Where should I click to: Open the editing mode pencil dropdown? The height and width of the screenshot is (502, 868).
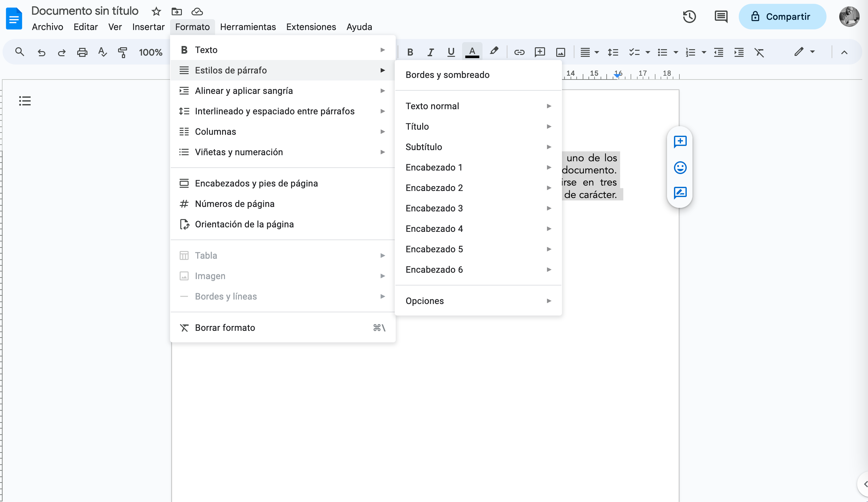point(804,52)
